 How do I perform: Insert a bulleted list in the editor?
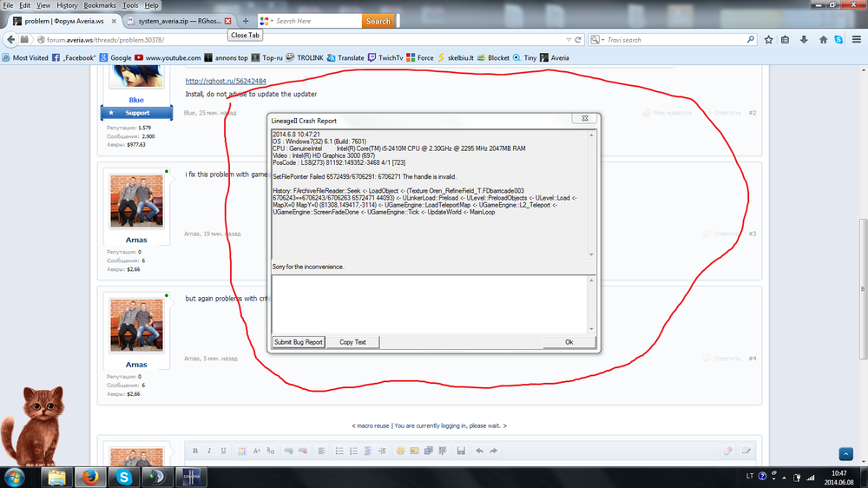338,451
